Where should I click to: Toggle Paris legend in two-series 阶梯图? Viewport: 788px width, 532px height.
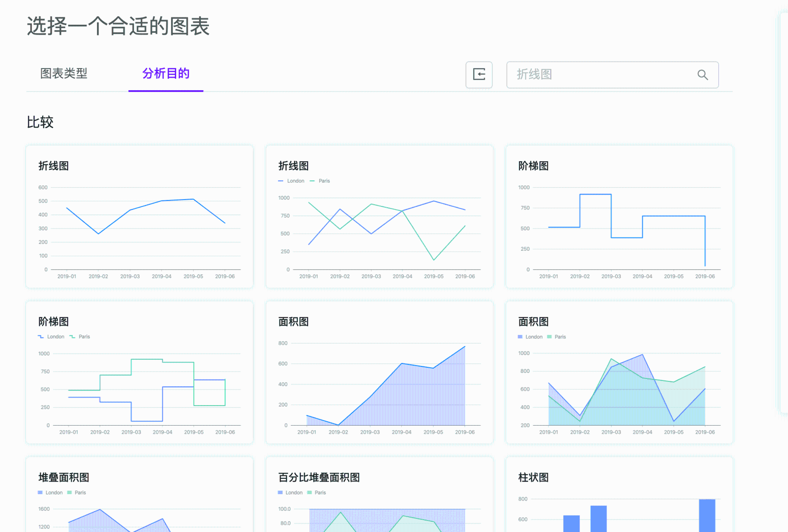coord(80,337)
